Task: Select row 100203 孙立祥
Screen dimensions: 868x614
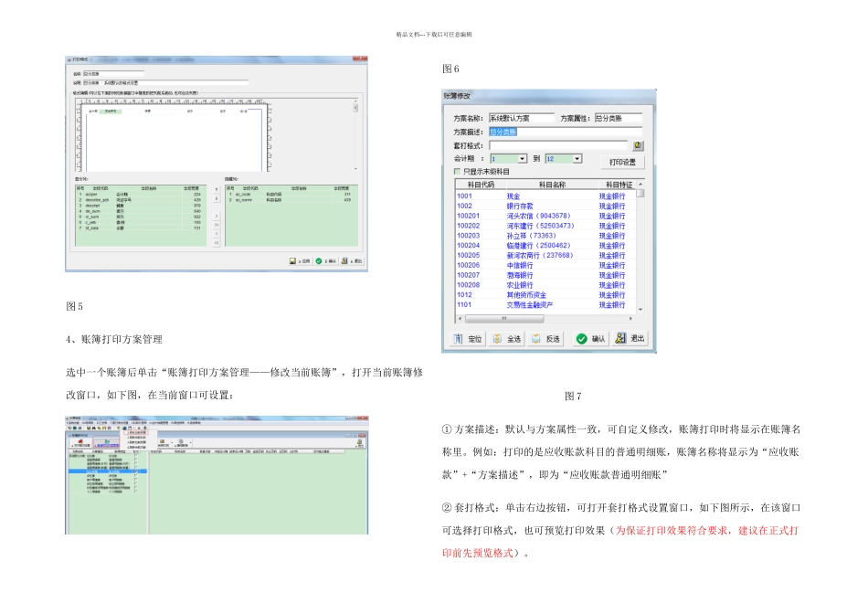Action: tap(545, 236)
